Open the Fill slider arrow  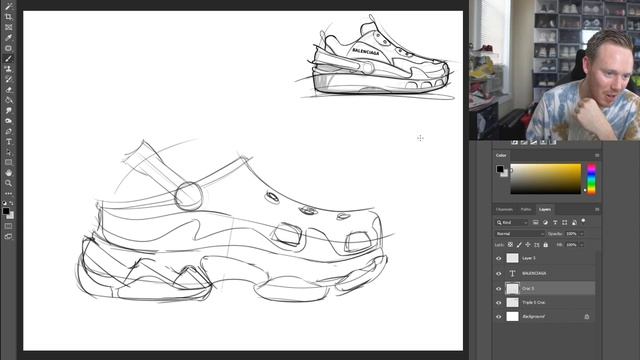582,244
